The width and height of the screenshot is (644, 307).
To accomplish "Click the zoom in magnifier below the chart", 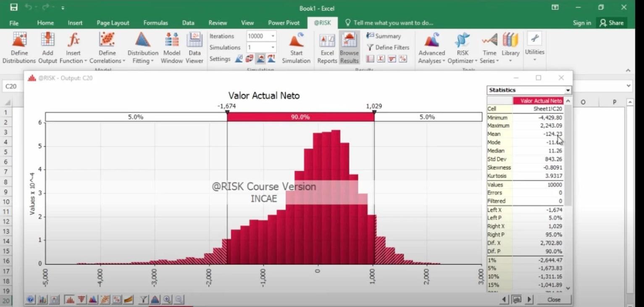I will click(167, 299).
